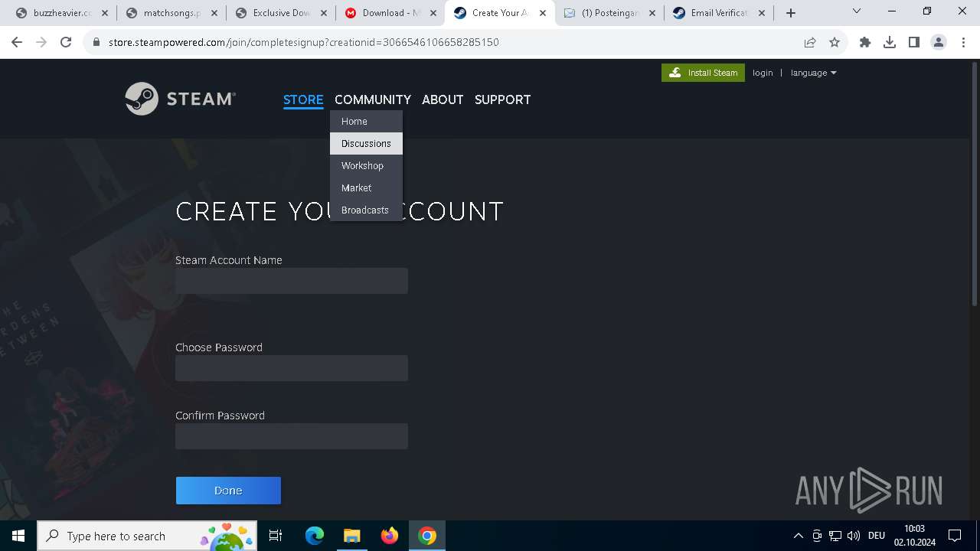Open the language dropdown
The image size is (980, 551).
click(813, 73)
